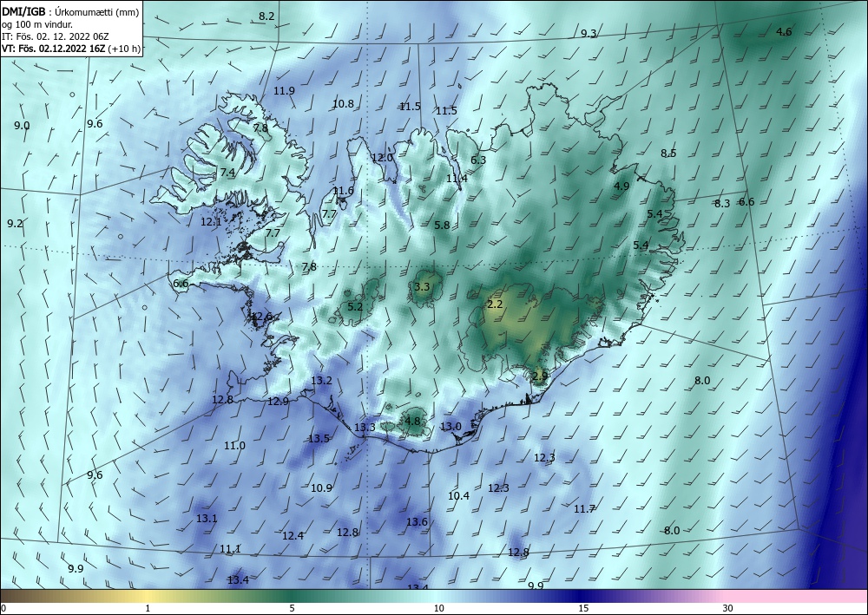Click the '12.0' value label
Screen dimensions: 868x615
382,158
